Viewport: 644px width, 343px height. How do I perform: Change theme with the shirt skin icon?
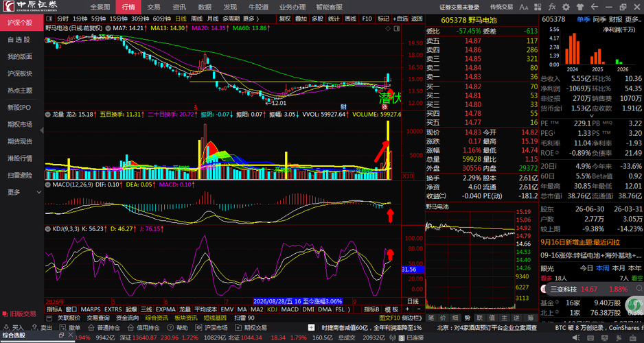[580, 7]
